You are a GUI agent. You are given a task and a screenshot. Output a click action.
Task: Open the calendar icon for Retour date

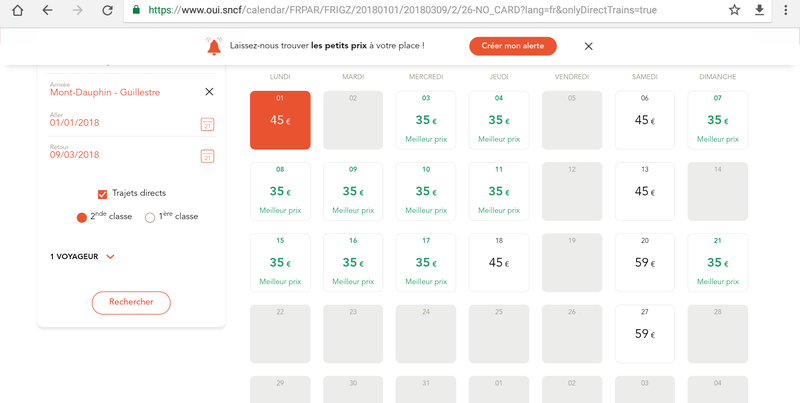208,156
